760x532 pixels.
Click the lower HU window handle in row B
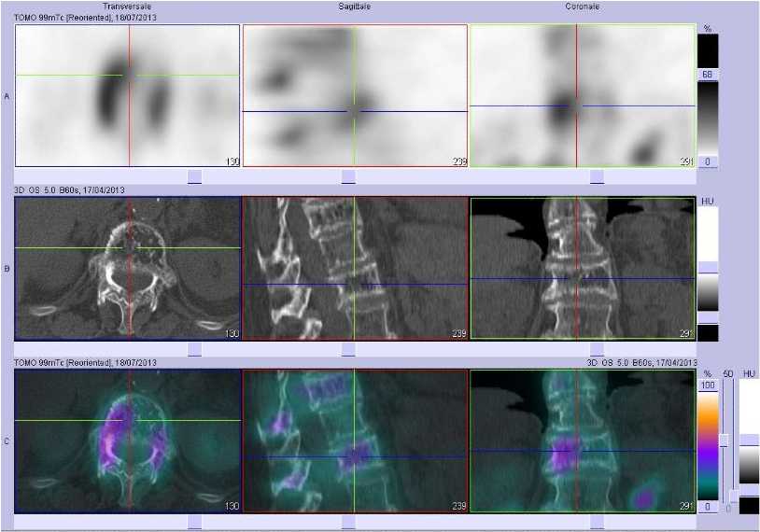click(708, 318)
